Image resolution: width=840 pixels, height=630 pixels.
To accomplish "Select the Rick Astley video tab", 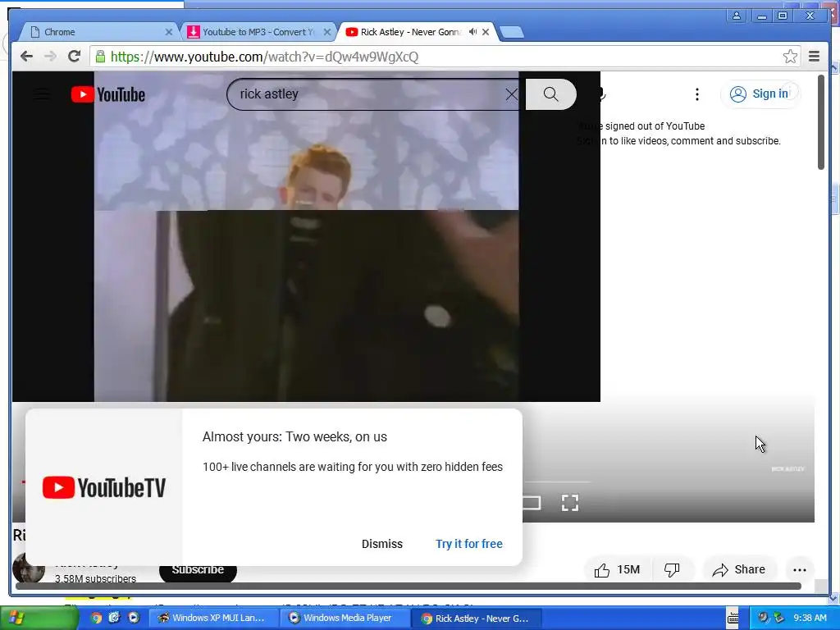I will coord(412,32).
